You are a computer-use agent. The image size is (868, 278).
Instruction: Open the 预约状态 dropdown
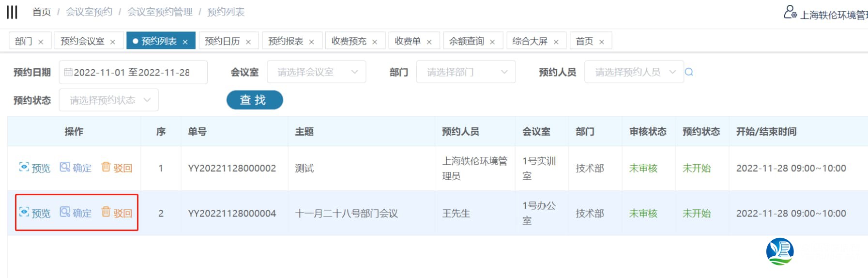[108, 100]
